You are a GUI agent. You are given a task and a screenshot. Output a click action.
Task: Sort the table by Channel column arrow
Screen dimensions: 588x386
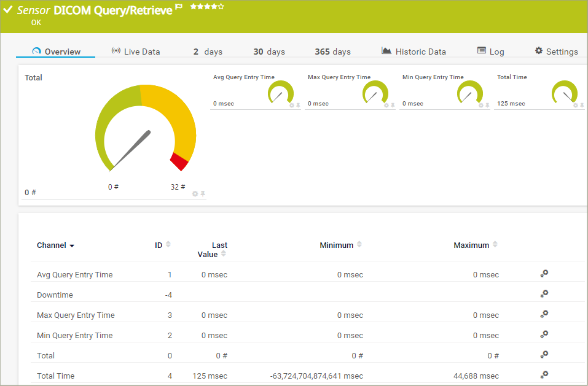pos(72,245)
